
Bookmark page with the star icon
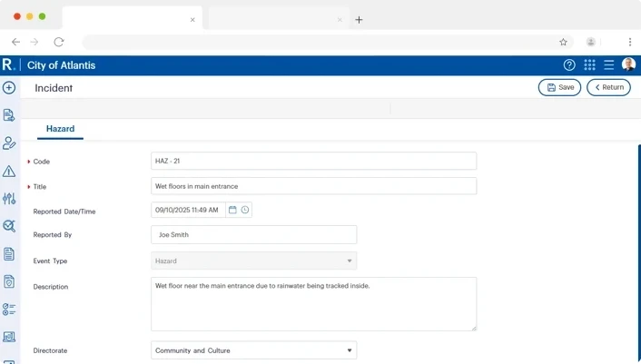coord(563,42)
